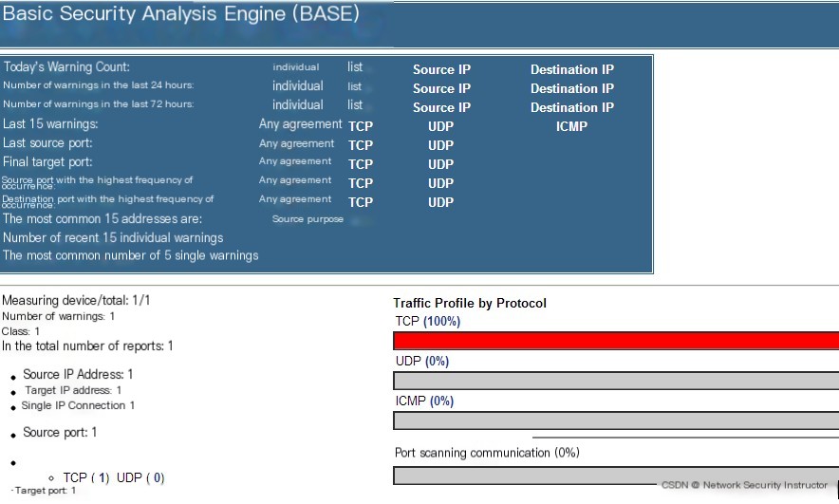Open total number of reports

click(x=87, y=346)
